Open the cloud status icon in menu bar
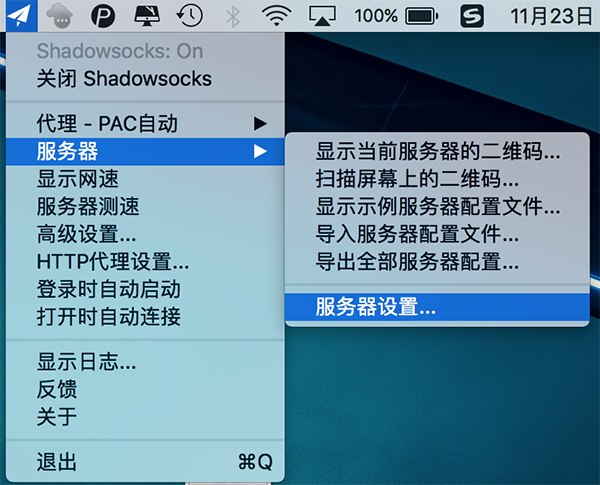600x485 pixels. [x=59, y=16]
